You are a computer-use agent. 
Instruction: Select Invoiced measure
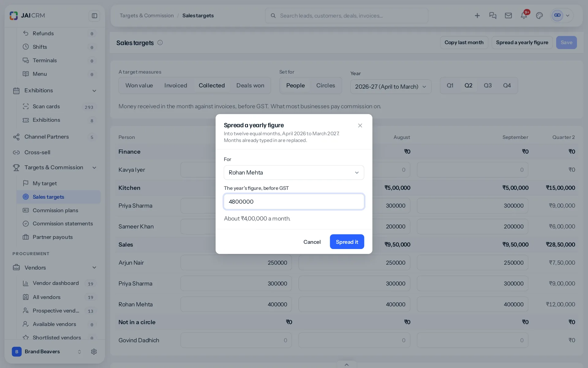click(175, 86)
